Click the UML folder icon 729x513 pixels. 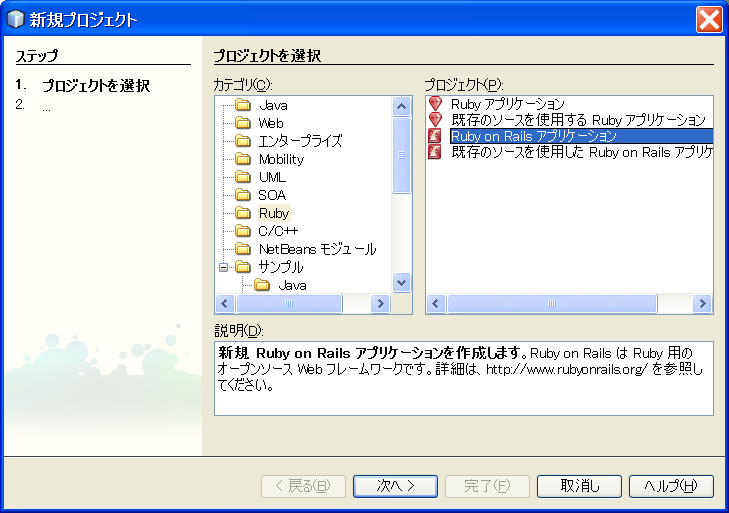tap(243, 177)
